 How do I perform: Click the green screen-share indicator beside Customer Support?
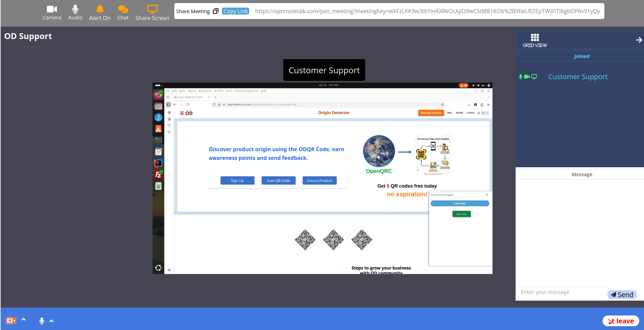coord(535,76)
